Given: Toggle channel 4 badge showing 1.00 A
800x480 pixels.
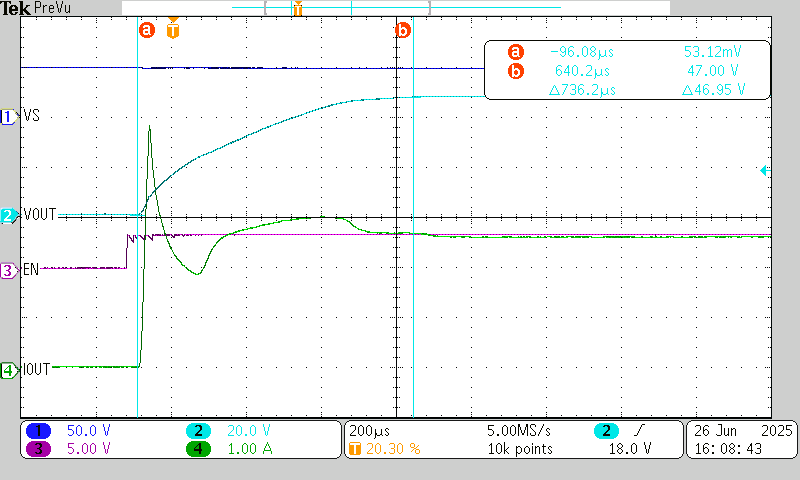Looking at the screenshot, I should point(199,448).
